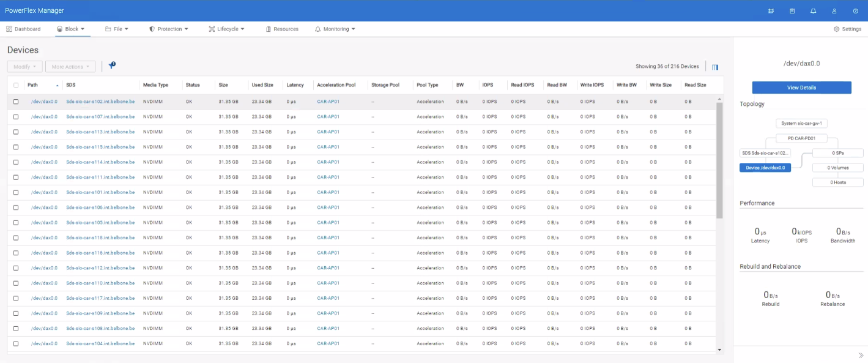
Task: Expand the Block menu in the navigation bar
Action: point(71,28)
